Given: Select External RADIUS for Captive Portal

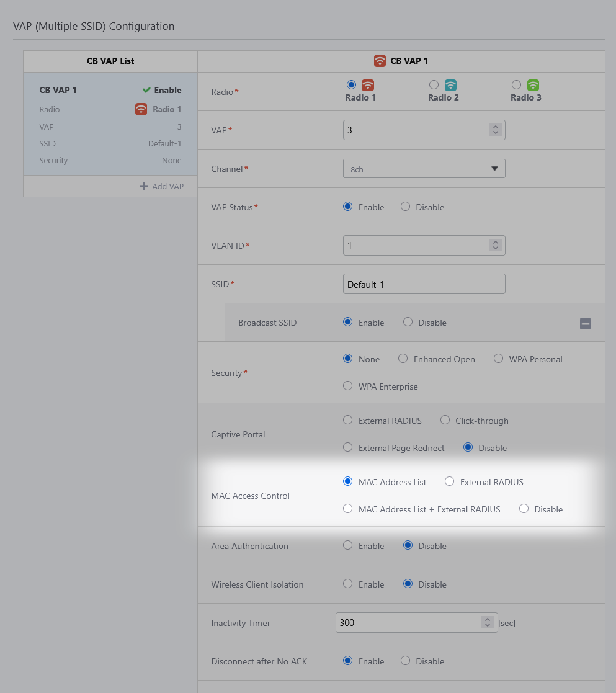Looking at the screenshot, I should [348, 420].
